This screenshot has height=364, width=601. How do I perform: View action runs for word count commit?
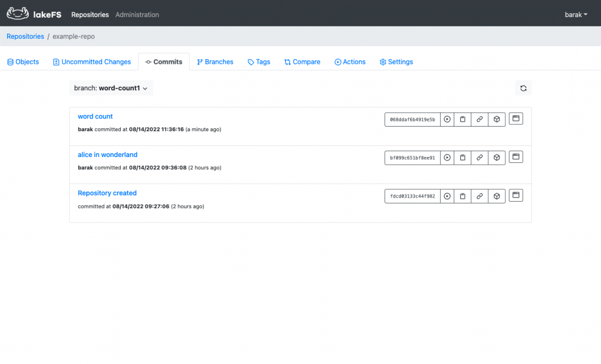[447, 120]
